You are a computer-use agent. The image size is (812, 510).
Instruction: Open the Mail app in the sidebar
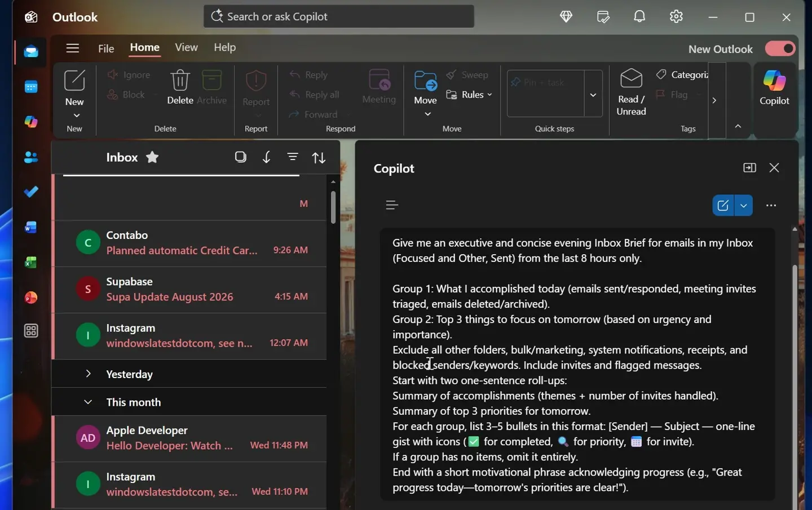click(31, 52)
